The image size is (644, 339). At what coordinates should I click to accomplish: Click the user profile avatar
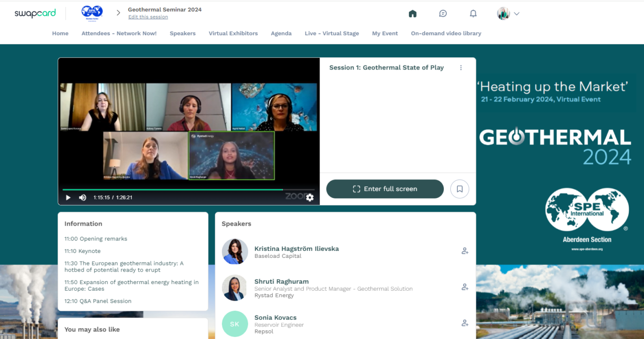pos(504,14)
